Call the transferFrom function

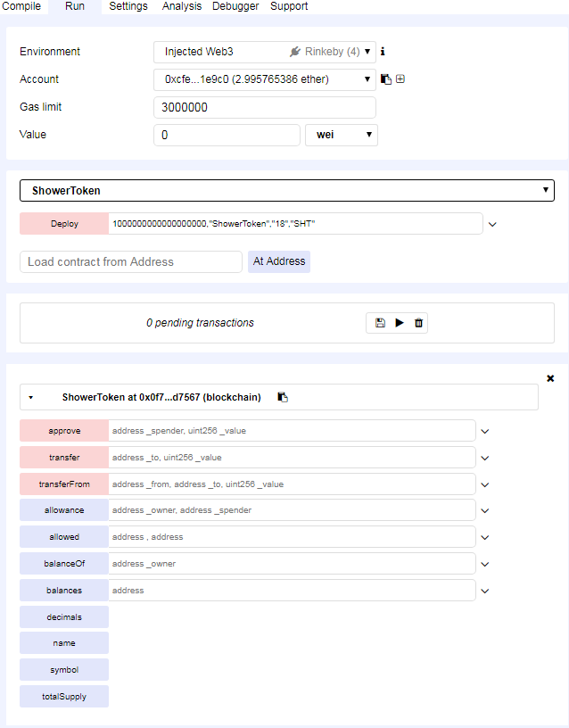point(64,484)
